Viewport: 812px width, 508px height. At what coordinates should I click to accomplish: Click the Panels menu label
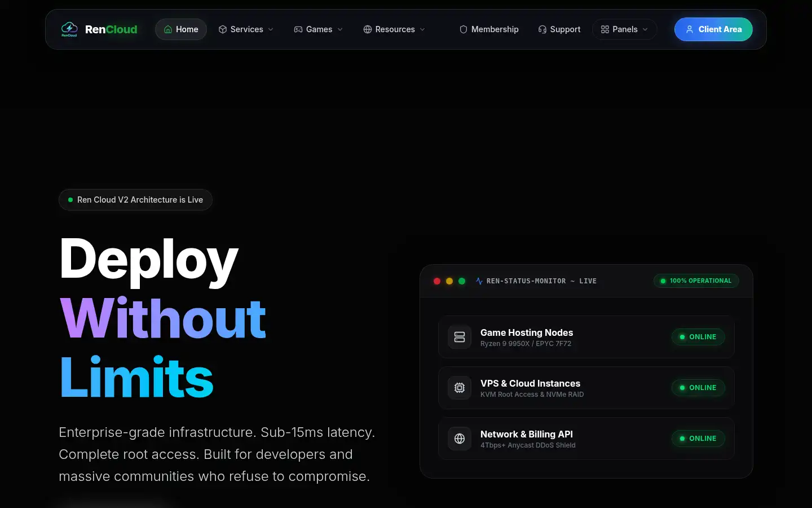tap(625, 29)
